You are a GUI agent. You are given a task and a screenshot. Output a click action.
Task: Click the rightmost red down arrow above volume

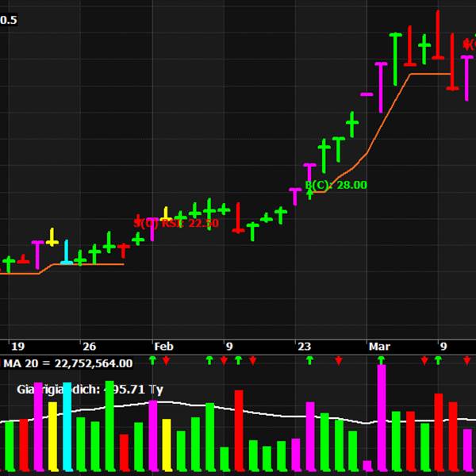[x=467, y=361]
